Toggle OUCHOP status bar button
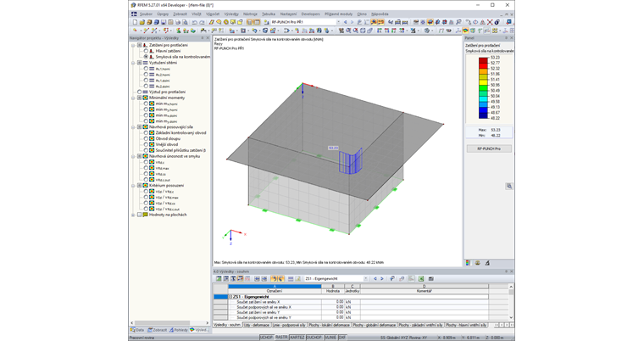Viewport: 644px width, 341px height. point(314,338)
